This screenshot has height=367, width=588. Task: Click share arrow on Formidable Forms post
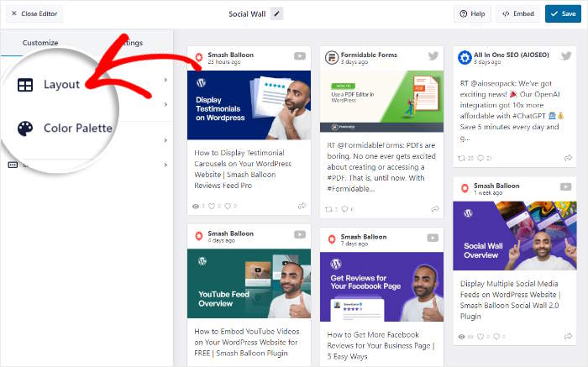pyautogui.click(x=435, y=208)
